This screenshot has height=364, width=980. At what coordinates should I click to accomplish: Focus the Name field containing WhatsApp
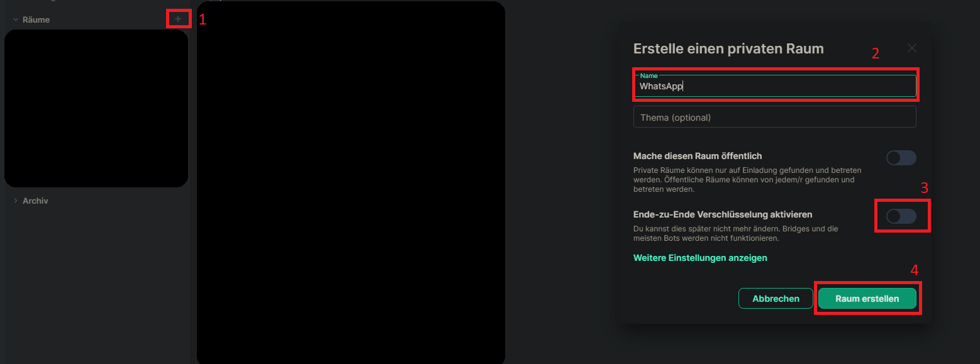[x=775, y=86]
